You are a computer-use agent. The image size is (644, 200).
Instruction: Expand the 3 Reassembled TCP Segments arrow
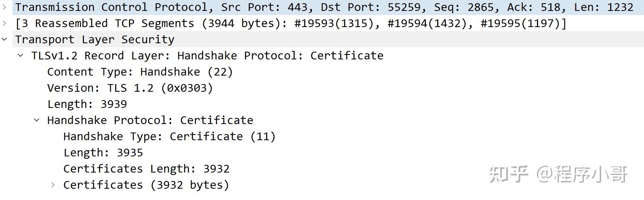[x=4, y=23]
